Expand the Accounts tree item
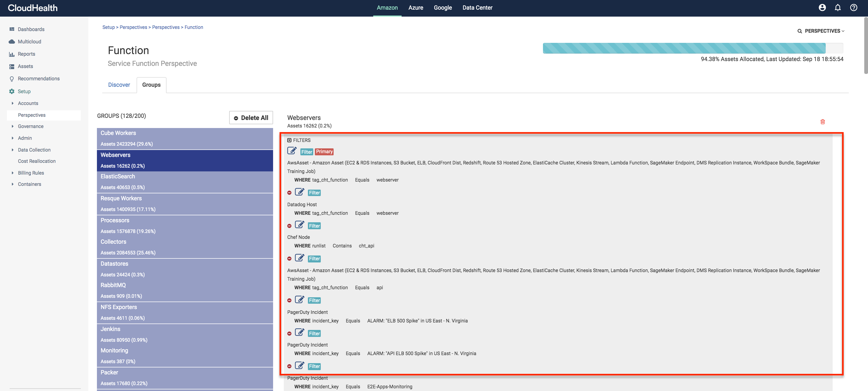Screen dimensions: 868x391 click(x=13, y=103)
